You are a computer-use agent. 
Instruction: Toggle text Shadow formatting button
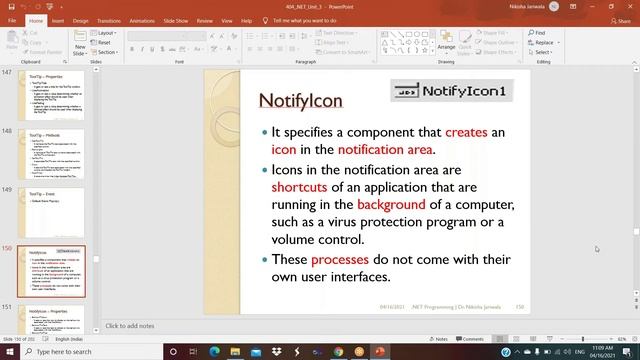tap(162, 49)
